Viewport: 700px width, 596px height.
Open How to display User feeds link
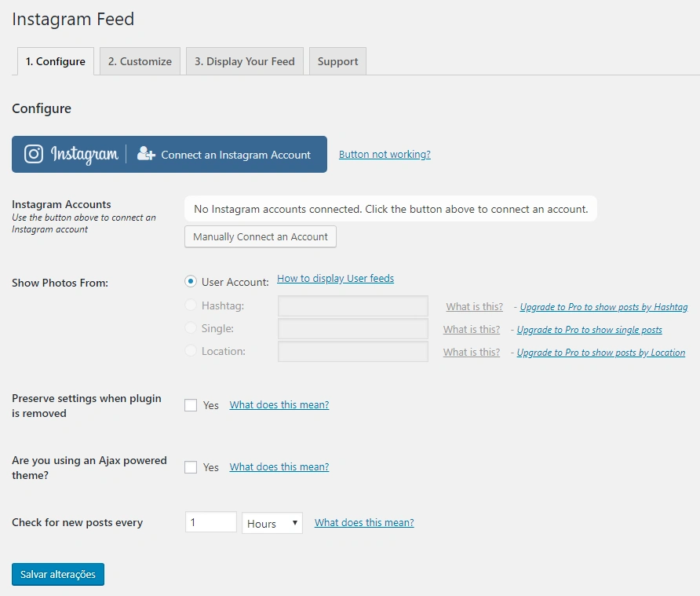335,278
